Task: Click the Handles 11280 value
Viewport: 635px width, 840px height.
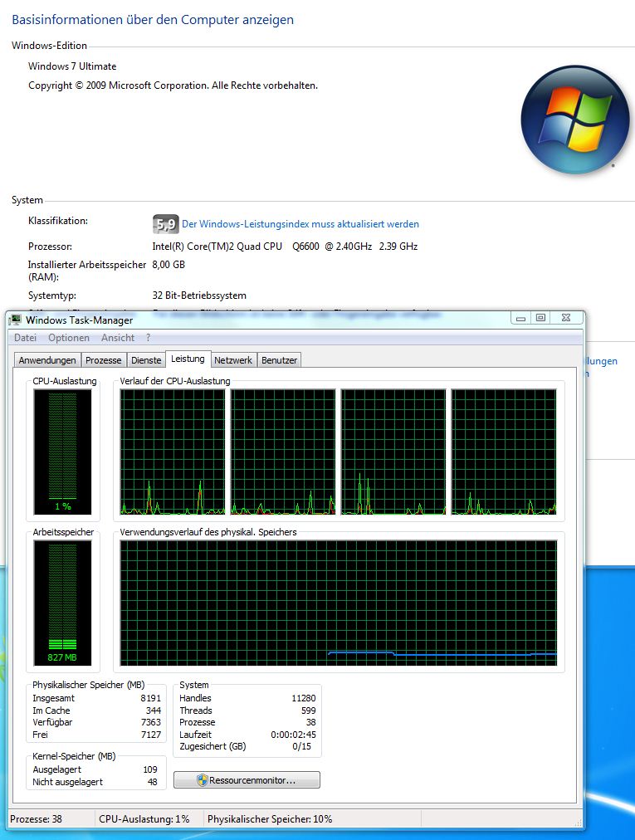Action: tap(303, 698)
